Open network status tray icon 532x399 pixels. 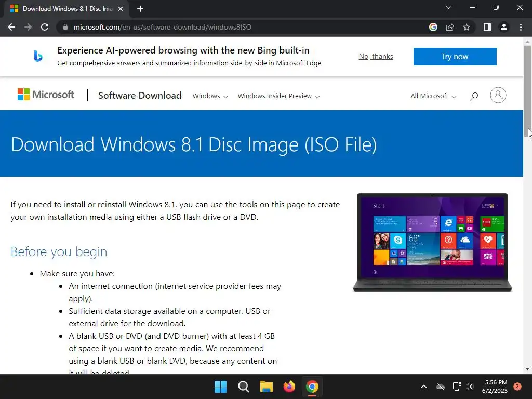(457, 387)
